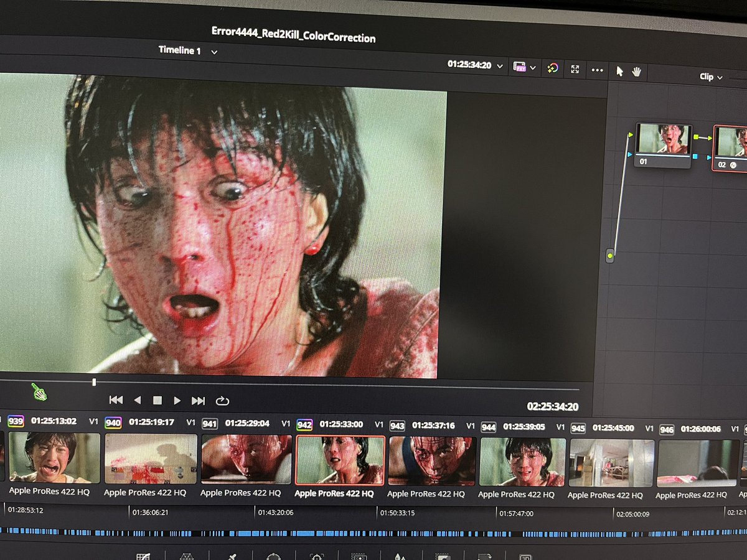Viewport: 747px width, 560px height.
Task: Select the arrow pointer tool
Action: (619, 71)
